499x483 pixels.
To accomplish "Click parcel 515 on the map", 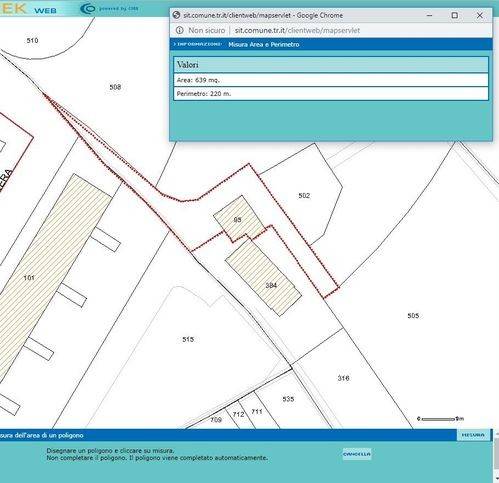I will point(188,339).
